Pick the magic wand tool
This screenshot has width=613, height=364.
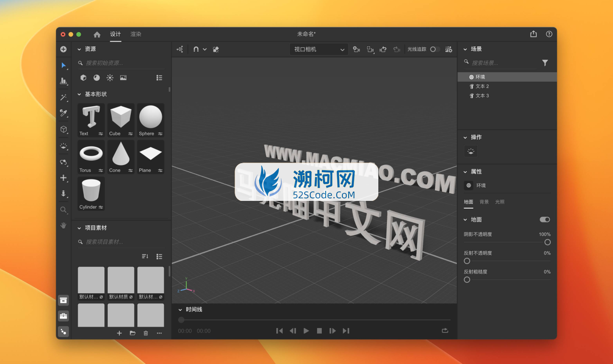(x=63, y=98)
